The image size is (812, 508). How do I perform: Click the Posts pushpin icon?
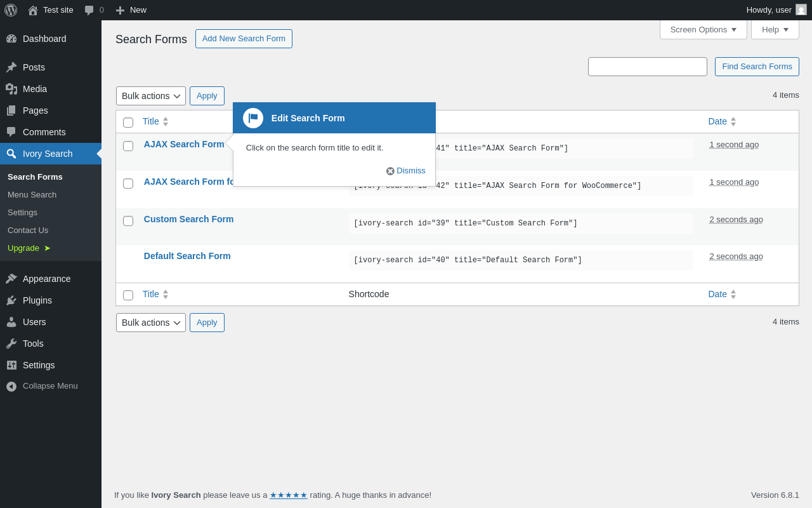(11, 67)
